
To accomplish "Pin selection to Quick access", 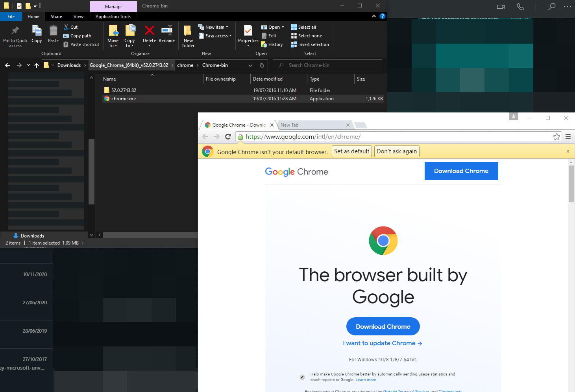I will click(x=15, y=37).
